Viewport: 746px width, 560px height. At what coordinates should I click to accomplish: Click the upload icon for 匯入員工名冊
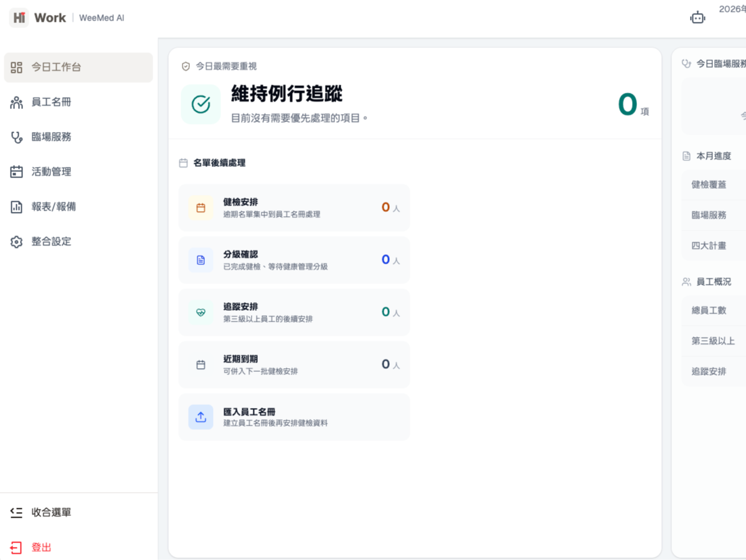point(201,417)
